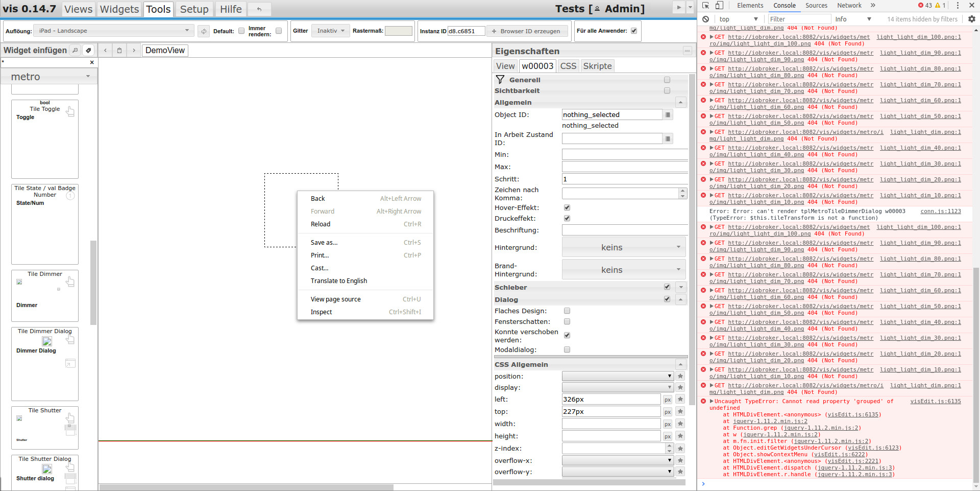The width and height of the screenshot is (980, 491).
Task: Open the Hintergrund keins dropdown
Action: point(623,247)
